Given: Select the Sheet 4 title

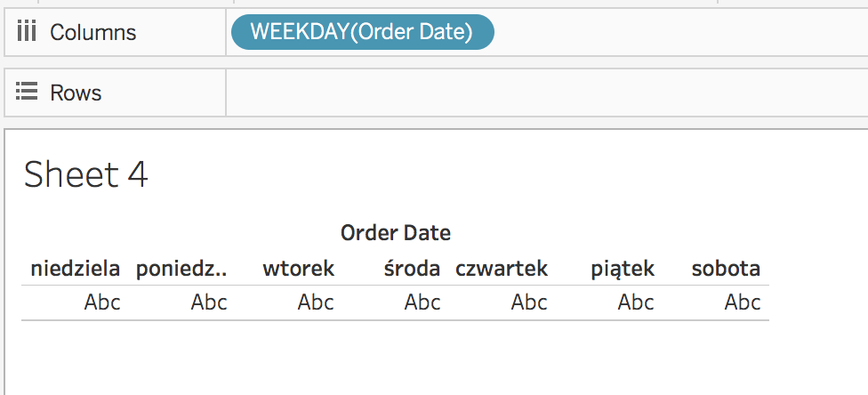Looking at the screenshot, I should [85, 174].
